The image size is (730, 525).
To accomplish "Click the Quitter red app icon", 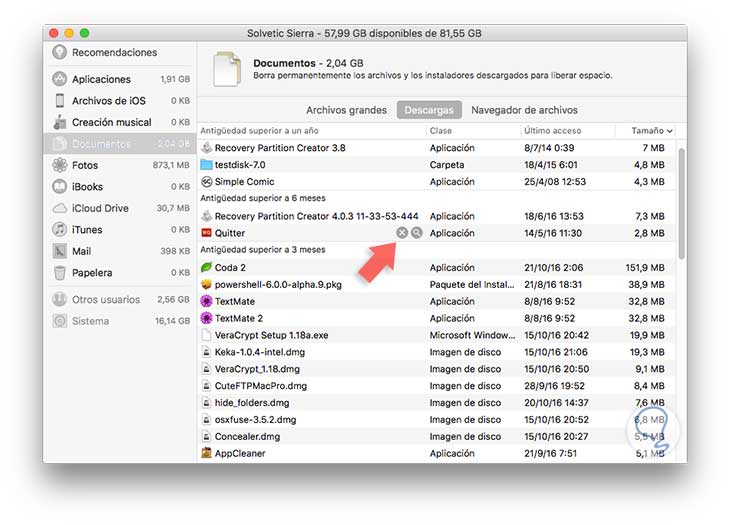I will [206, 233].
